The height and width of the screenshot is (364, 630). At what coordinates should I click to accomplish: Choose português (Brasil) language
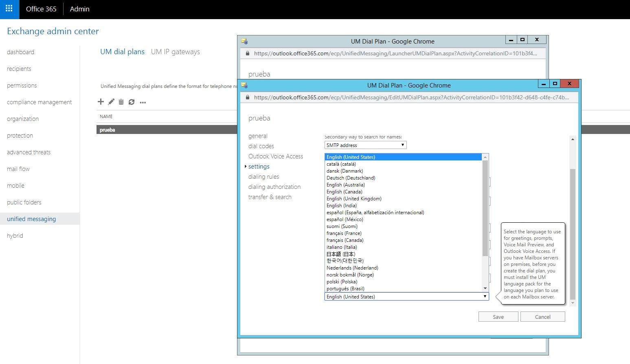click(x=403, y=289)
